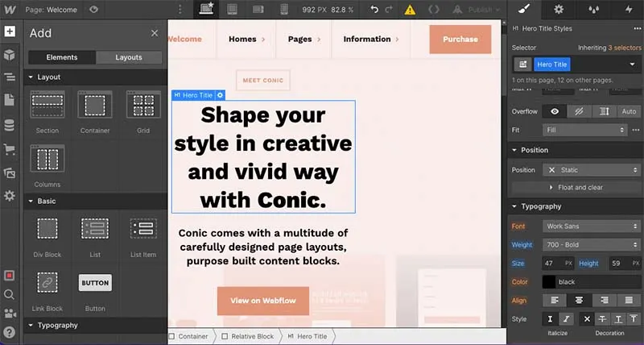This screenshot has height=345, width=644.
Task: Switch to mobile landscape breakpoint
Action: point(258,10)
